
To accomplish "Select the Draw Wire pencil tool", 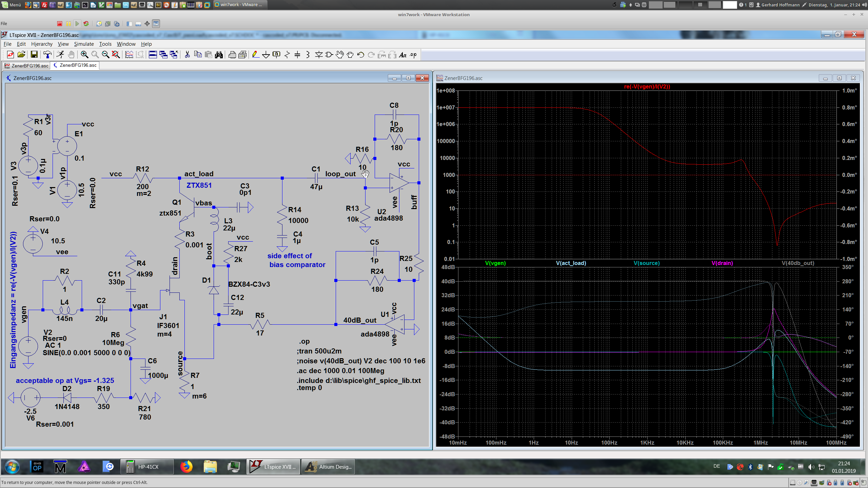I will click(256, 55).
